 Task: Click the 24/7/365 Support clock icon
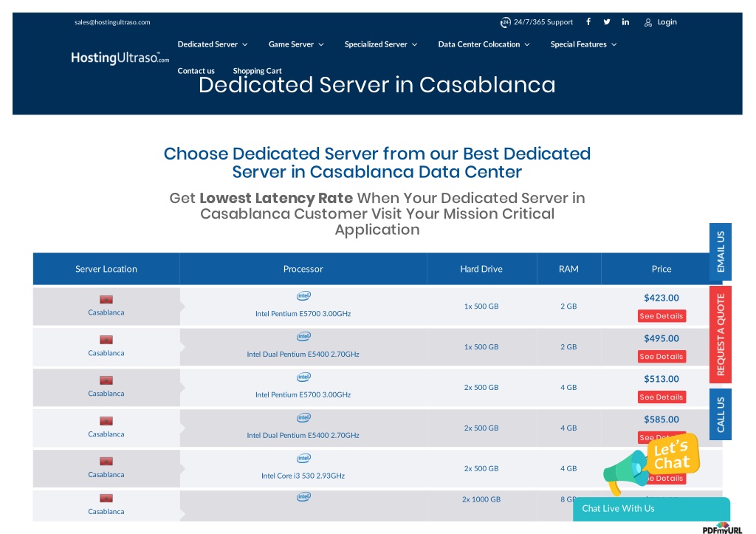[505, 22]
